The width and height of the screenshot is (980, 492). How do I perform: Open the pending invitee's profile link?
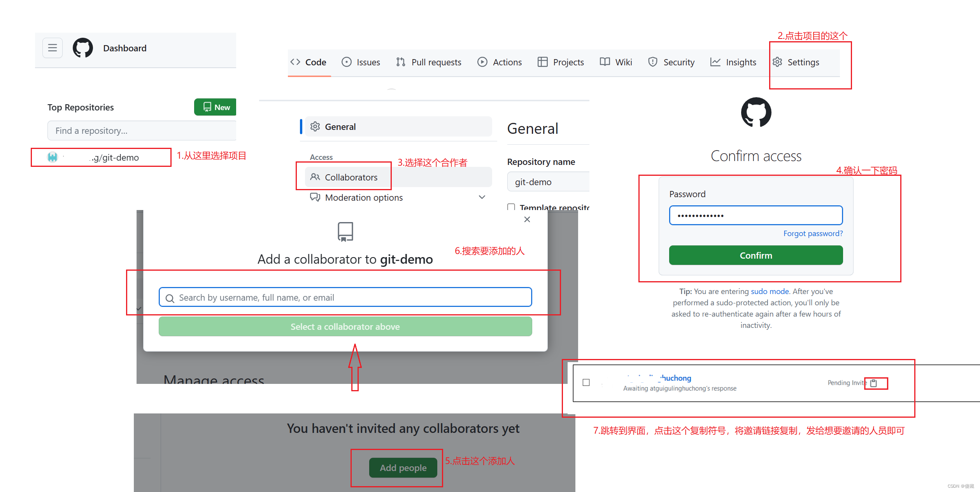(659, 378)
